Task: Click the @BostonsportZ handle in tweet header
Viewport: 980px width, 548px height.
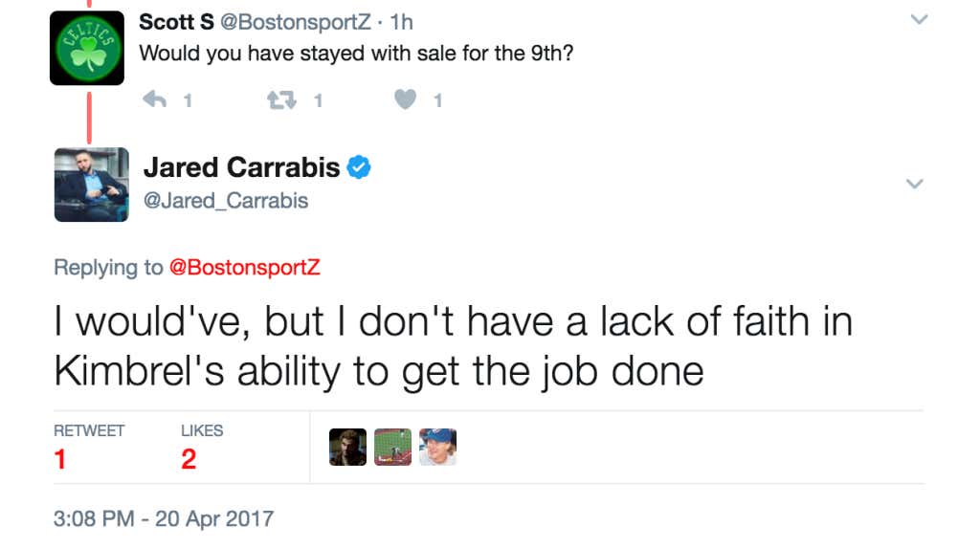Action: click(x=296, y=23)
